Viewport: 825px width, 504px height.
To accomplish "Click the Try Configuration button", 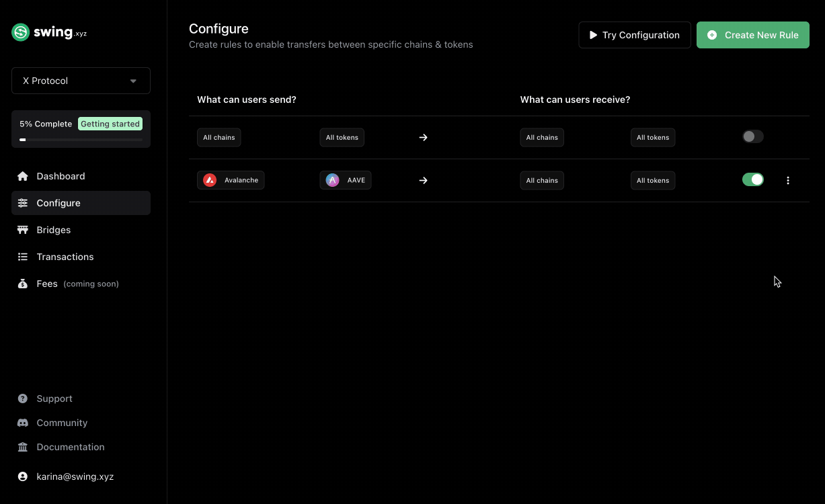I will pyautogui.click(x=634, y=35).
